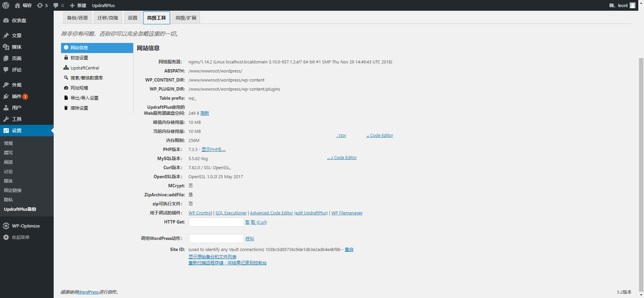Open the 新建 new content menu
Image resolution: width=644 pixels, height=298 pixels.
(x=78, y=5)
